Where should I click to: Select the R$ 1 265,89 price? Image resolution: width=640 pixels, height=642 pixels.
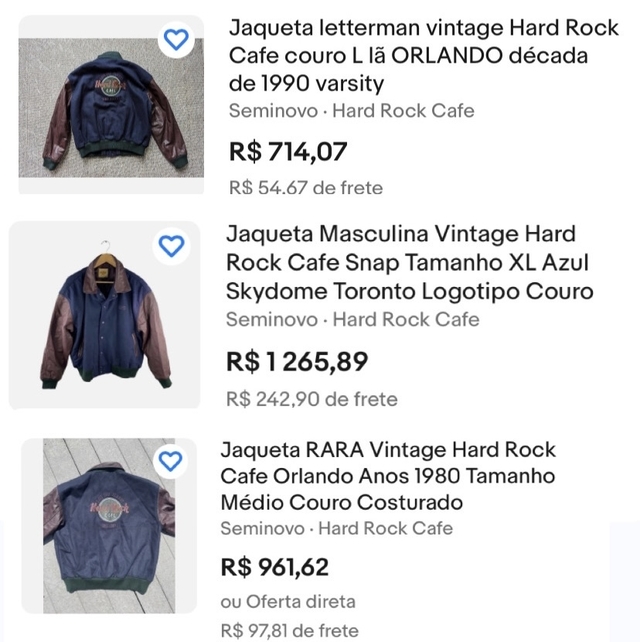point(297,361)
